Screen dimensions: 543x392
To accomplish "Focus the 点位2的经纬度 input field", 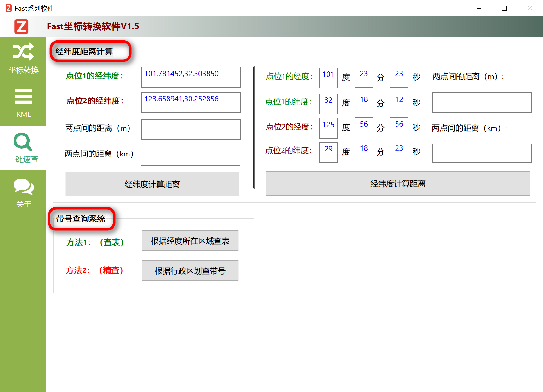I will pos(191,102).
